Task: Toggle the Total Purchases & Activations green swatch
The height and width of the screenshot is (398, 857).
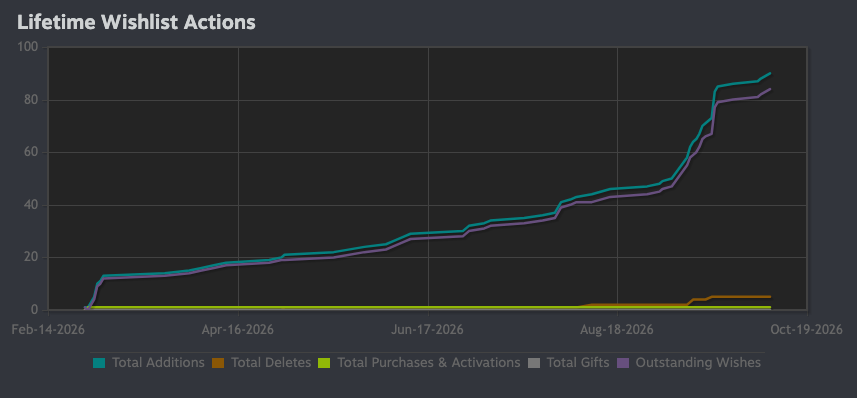Action: tap(325, 362)
